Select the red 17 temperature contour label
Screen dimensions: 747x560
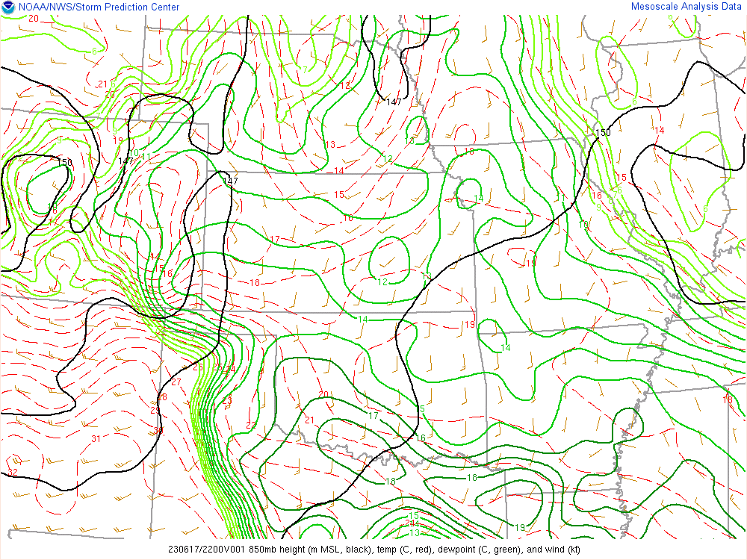tap(275, 240)
